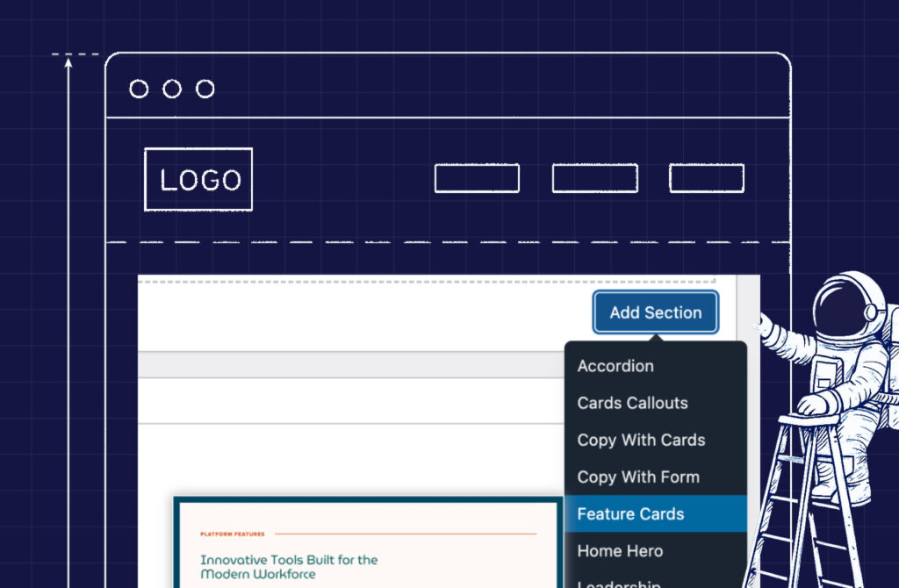Select the Copy With Cards option

coord(641,441)
